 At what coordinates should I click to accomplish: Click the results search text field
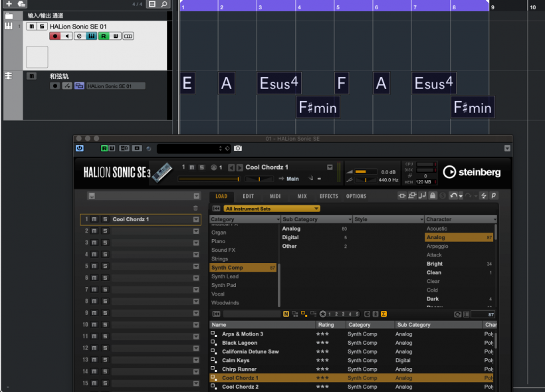coord(252,314)
